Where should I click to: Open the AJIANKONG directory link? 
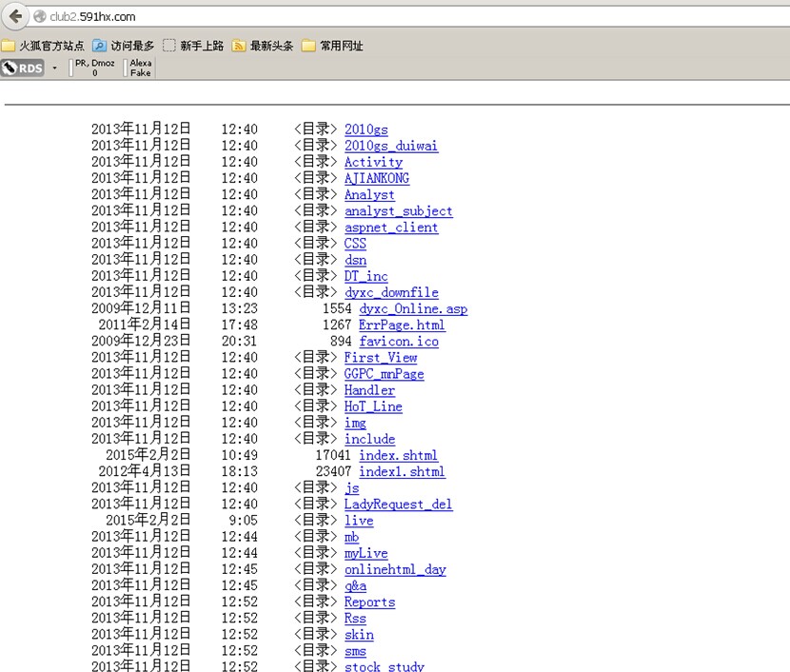pyautogui.click(x=377, y=178)
